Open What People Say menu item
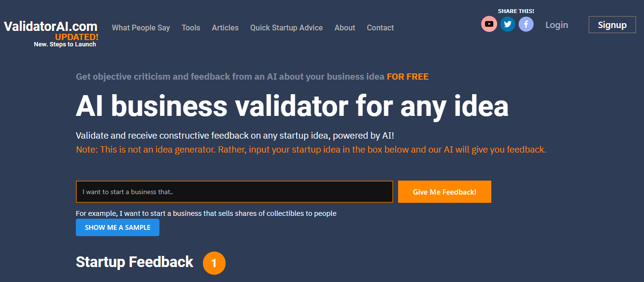 (x=141, y=28)
